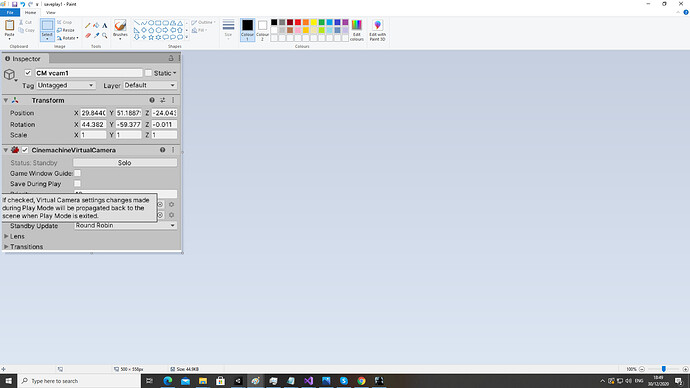Toggle the Static checkbox for CM vcam1
The width and height of the screenshot is (690, 388).
[148, 73]
